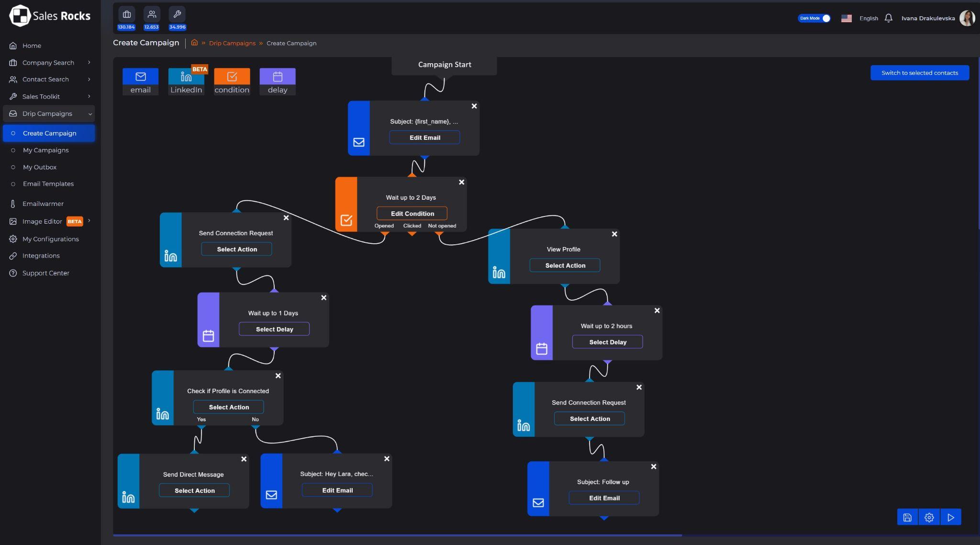Click the Opened output connector
Screen dimensions: 980x545
385,233
